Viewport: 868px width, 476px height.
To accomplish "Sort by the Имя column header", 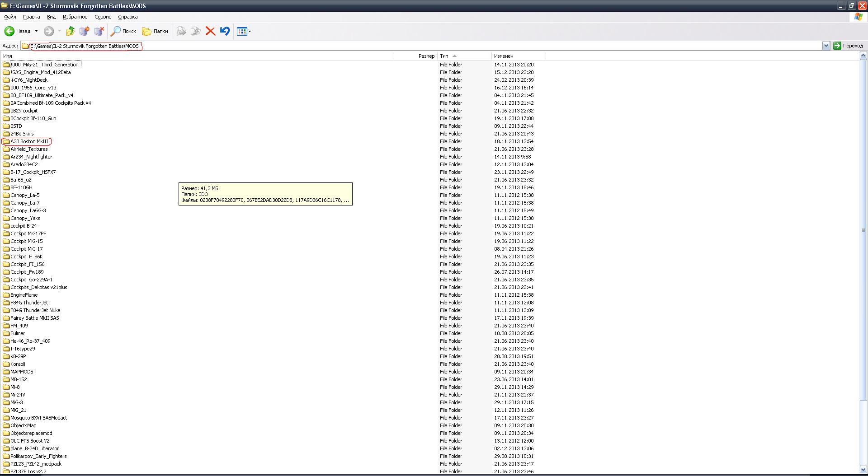I will (197, 56).
